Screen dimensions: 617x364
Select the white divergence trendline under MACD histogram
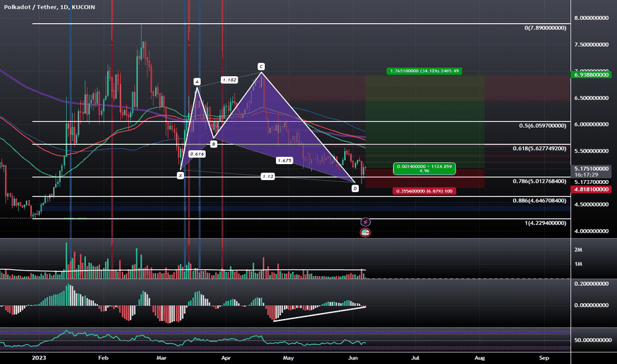(320, 314)
